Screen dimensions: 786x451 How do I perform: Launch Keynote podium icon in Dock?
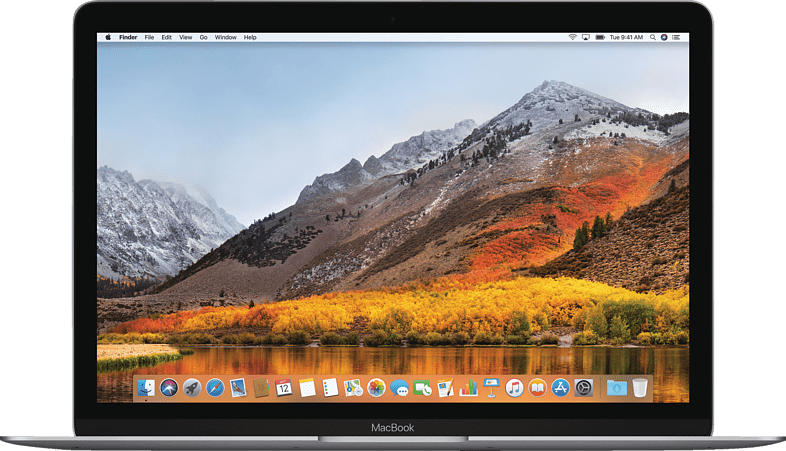coord(491,388)
